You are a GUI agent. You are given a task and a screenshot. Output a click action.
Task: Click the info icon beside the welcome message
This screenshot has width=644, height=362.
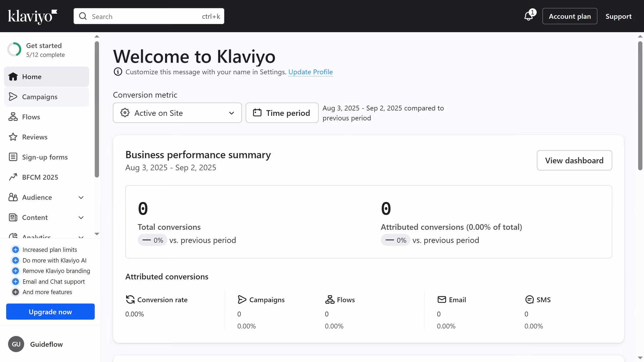[x=118, y=72]
